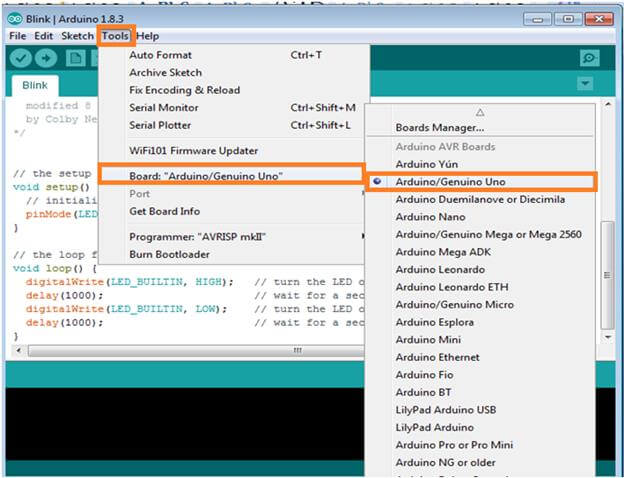Click the Arduino logo in title bar
The height and width of the screenshot is (478, 624).
click(x=15, y=18)
